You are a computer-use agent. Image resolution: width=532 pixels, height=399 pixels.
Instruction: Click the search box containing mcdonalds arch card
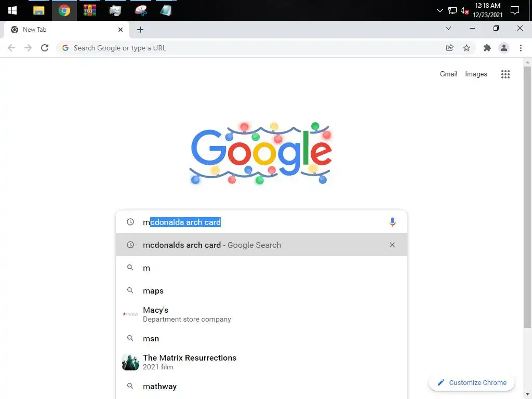pyautogui.click(x=261, y=222)
